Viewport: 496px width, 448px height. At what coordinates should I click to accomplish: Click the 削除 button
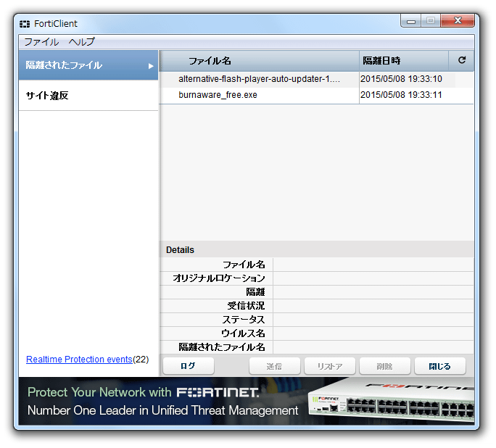(384, 366)
